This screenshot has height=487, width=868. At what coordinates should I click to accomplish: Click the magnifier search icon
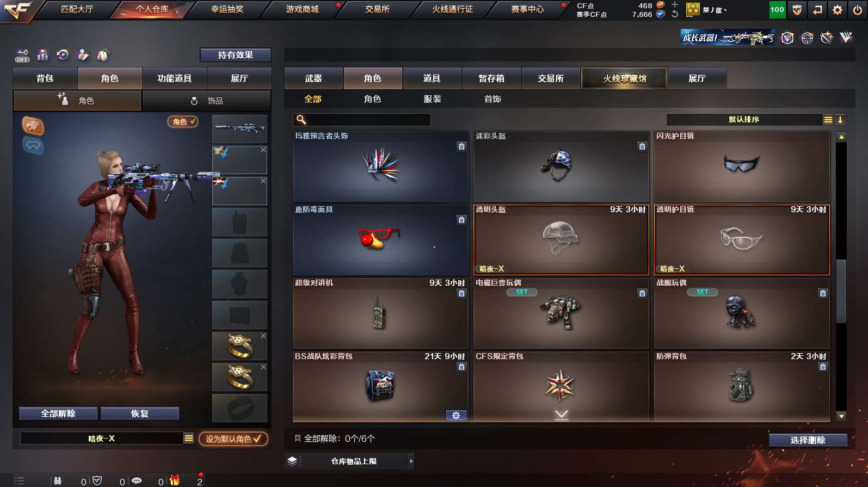click(301, 120)
